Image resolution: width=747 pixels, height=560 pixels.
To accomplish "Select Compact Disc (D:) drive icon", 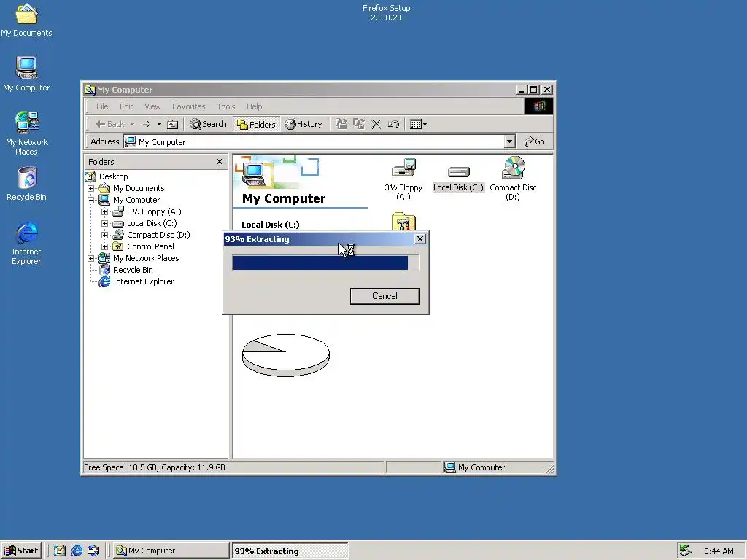I will [x=513, y=179].
